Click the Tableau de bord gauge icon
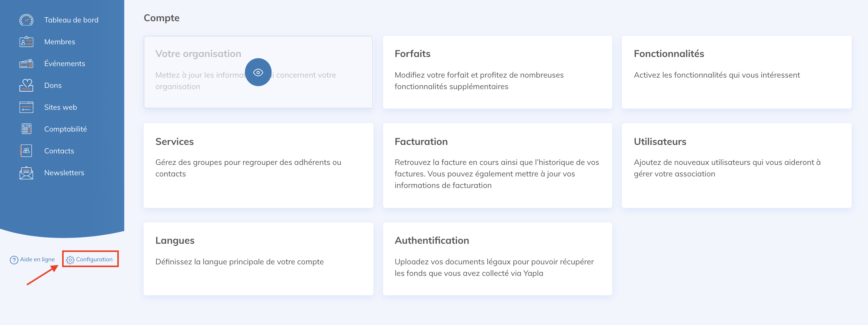Image resolution: width=868 pixels, height=325 pixels. point(26,20)
